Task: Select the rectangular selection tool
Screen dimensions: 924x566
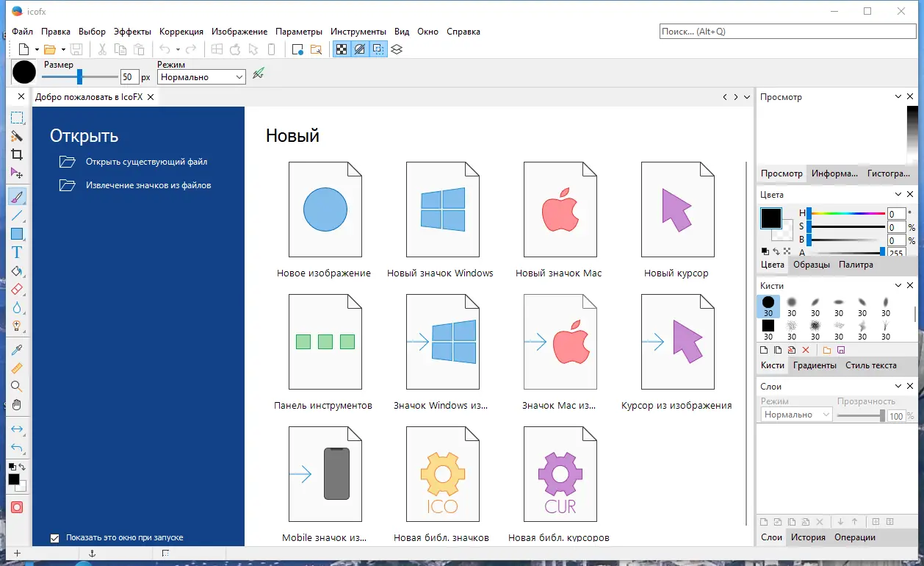Action: point(16,118)
